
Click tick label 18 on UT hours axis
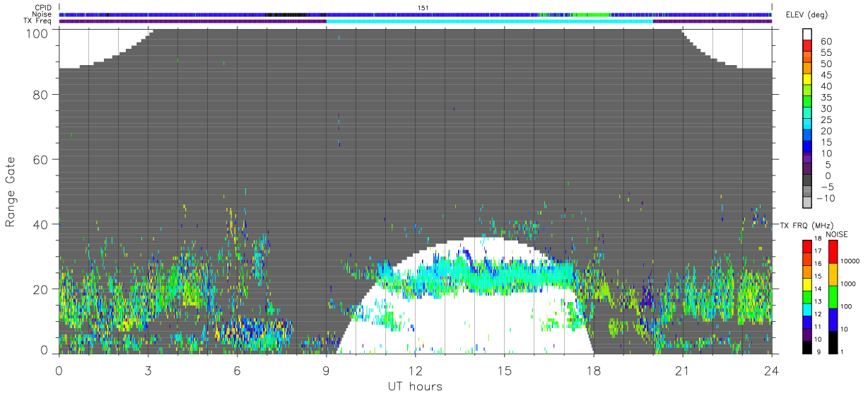593,370
